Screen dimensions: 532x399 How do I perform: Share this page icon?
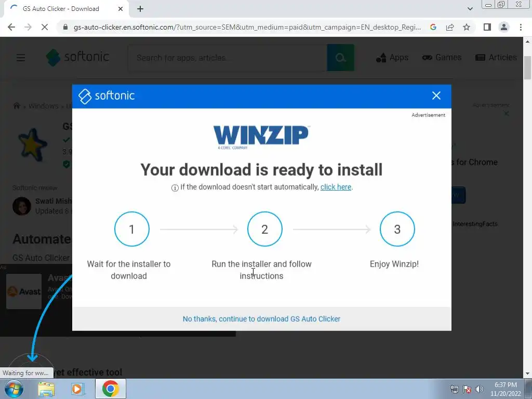coord(450,27)
